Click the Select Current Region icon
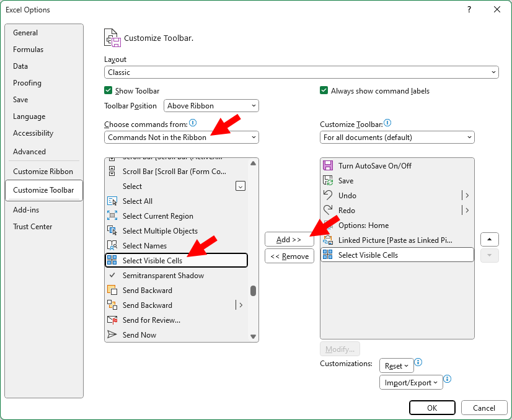Image resolution: width=512 pixels, height=420 pixels. coord(112,216)
